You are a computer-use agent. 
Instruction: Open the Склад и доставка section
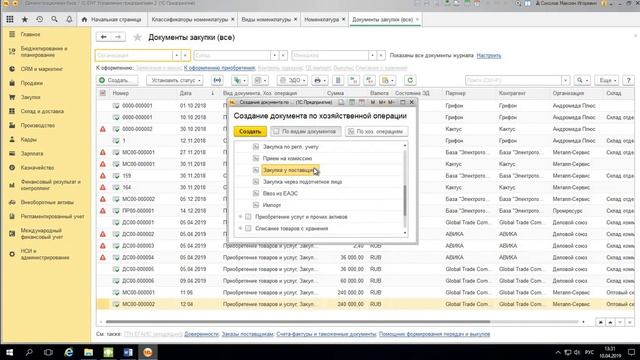coord(42,111)
